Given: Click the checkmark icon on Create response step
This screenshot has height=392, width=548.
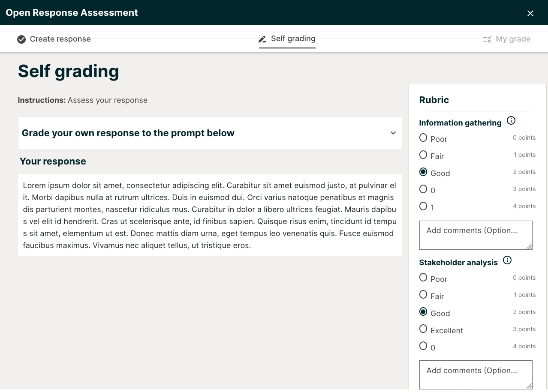Looking at the screenshot, I should pos(21,39).
